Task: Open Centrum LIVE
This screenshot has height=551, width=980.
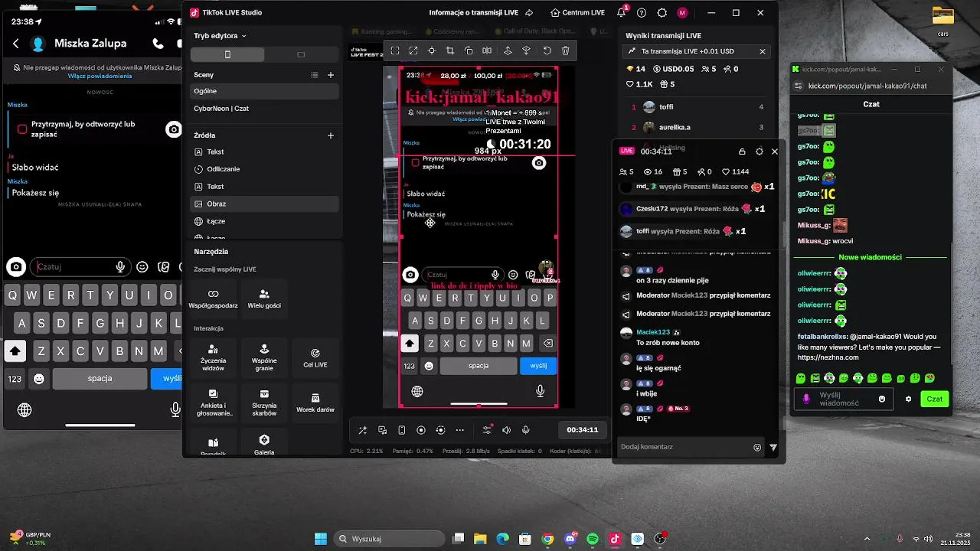Action: (x=577, y=13)
